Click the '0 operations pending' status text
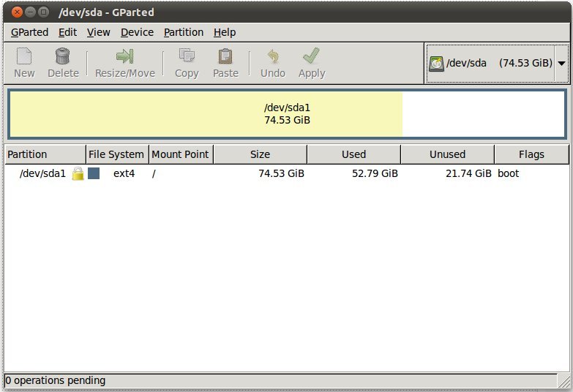The image size is (573, 392). pyautogui.click(x=56, y=380)
